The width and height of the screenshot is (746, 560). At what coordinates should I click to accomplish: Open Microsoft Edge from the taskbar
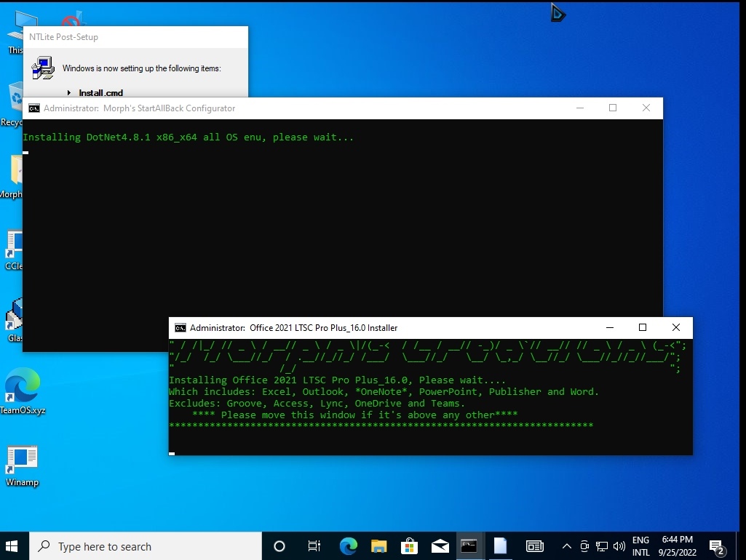click(349, 546)
